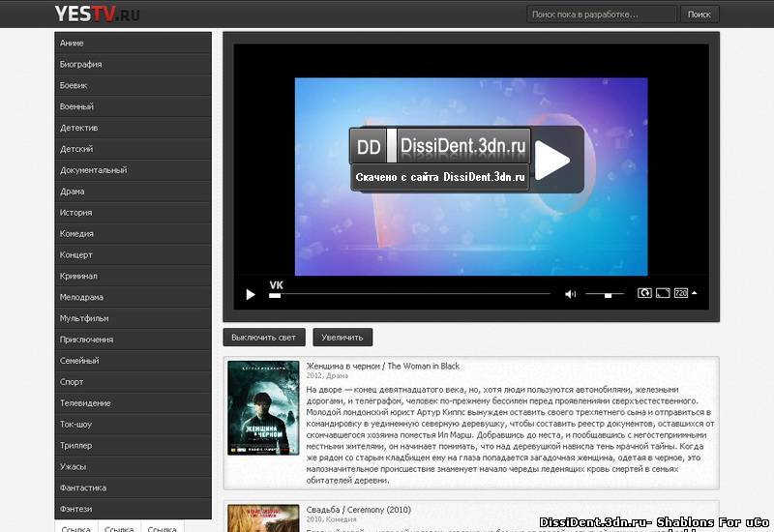The width and height of the screenshot is (774, 532).
Task: Click the Свадьба movie poster thumbnail
Action: 263,518
